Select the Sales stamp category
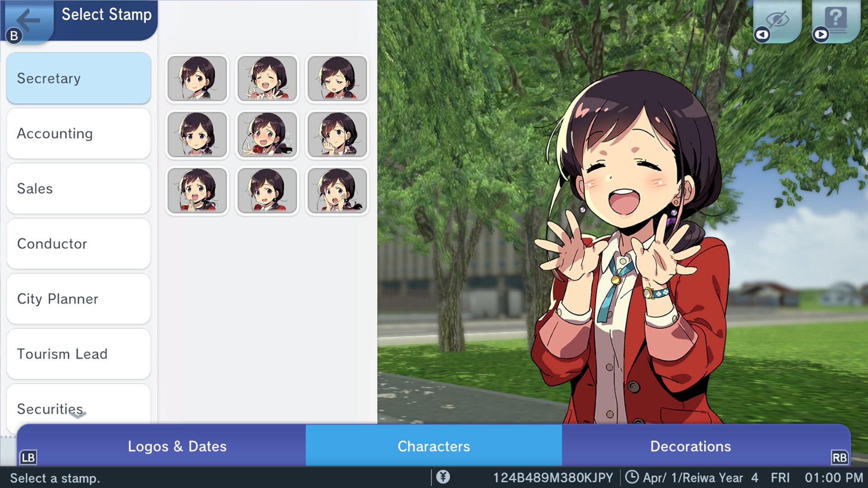Screen dimensions: 868x488 (x=78, y=188)
